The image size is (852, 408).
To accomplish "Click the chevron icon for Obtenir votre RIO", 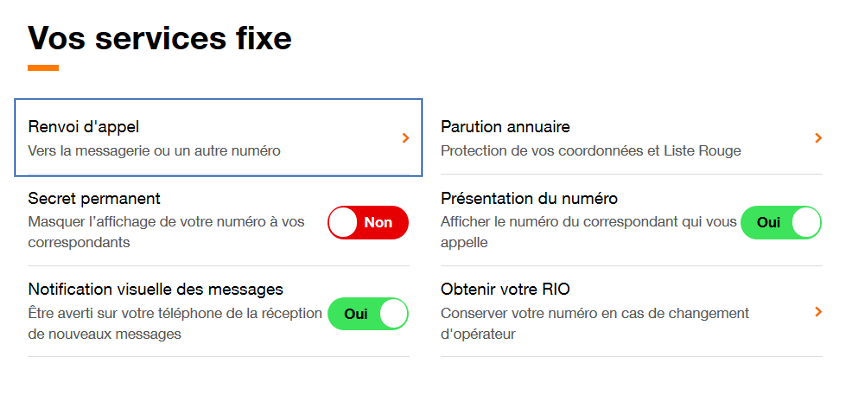I will (x=818, y=312).
